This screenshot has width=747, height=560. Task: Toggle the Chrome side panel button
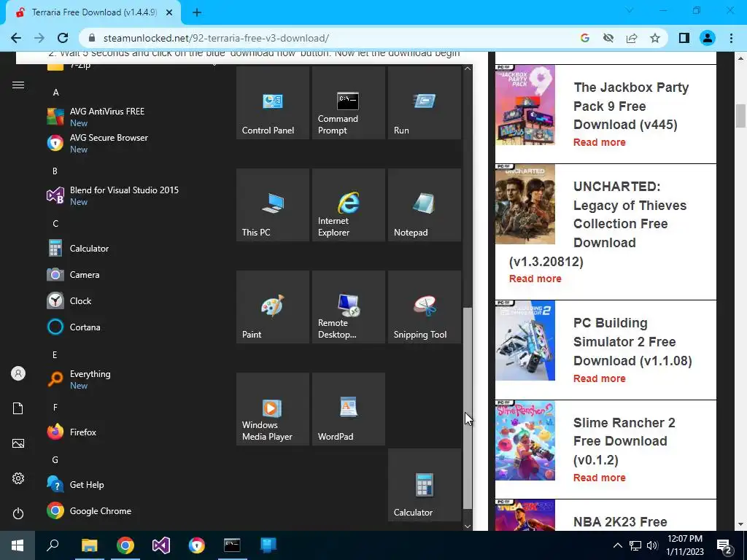coord(684,38)
